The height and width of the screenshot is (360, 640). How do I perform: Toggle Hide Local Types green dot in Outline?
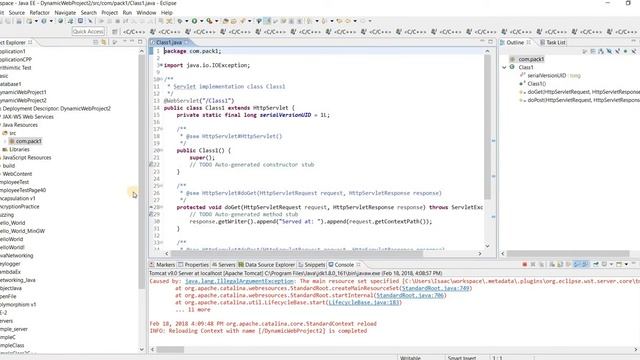click(x=625, y=51)
